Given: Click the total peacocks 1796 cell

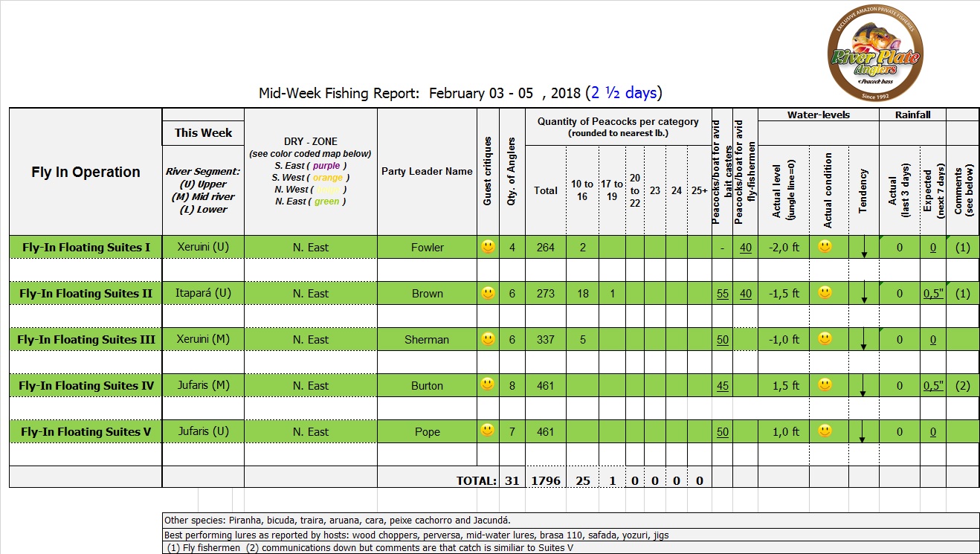Looking at the screenshot, I should coord(545,481).
